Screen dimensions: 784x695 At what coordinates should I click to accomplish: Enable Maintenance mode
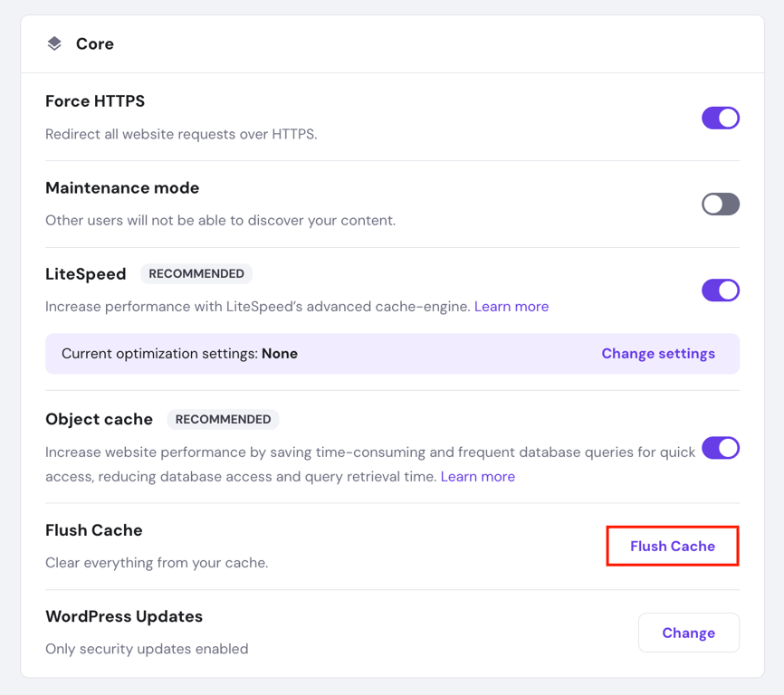pyautogui.click(x=720, y=204)
